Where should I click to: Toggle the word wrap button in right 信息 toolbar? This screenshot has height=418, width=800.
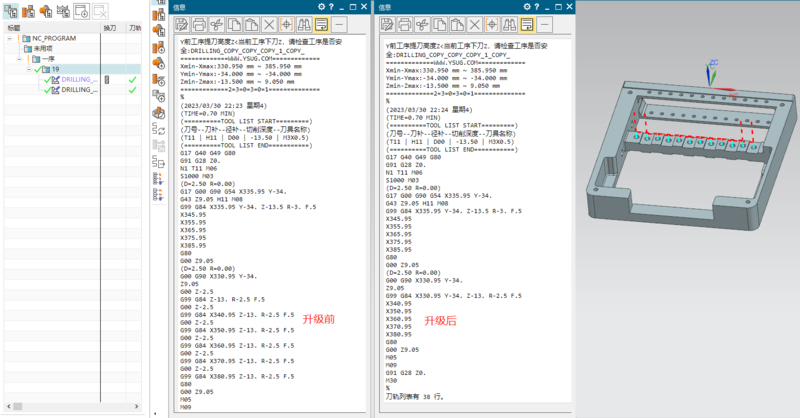(x=527, y=23)
